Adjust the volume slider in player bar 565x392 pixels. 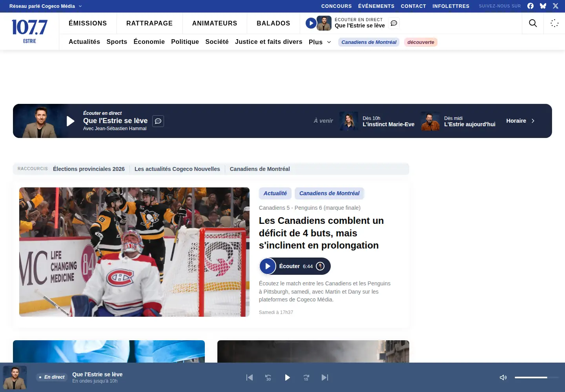pyautogui.click(x=536, y=377)
